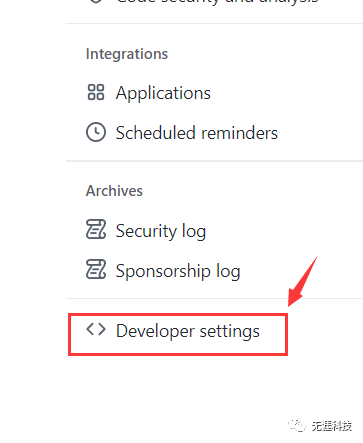Click the Chinese watermark text
The image size is (363, 443).
332,426
